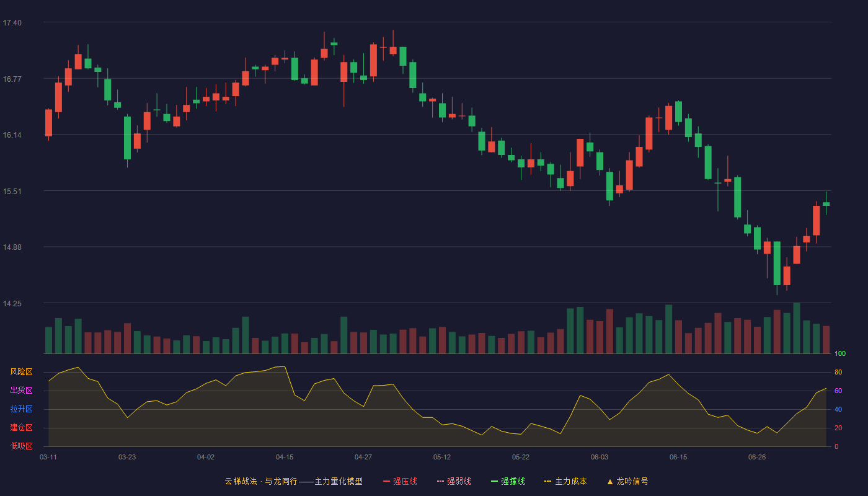
Task: Select the 低吸区 zone label
Action: point(21,446)
